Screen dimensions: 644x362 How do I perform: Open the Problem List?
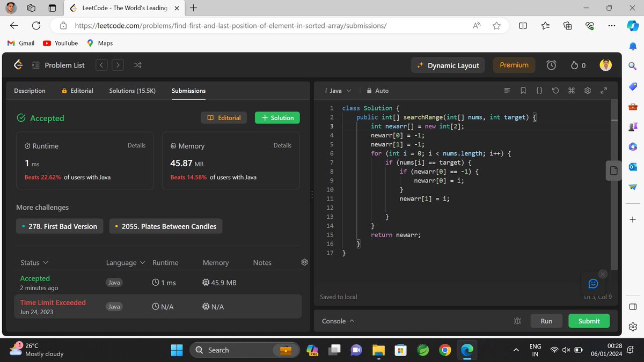pos(58,65)
